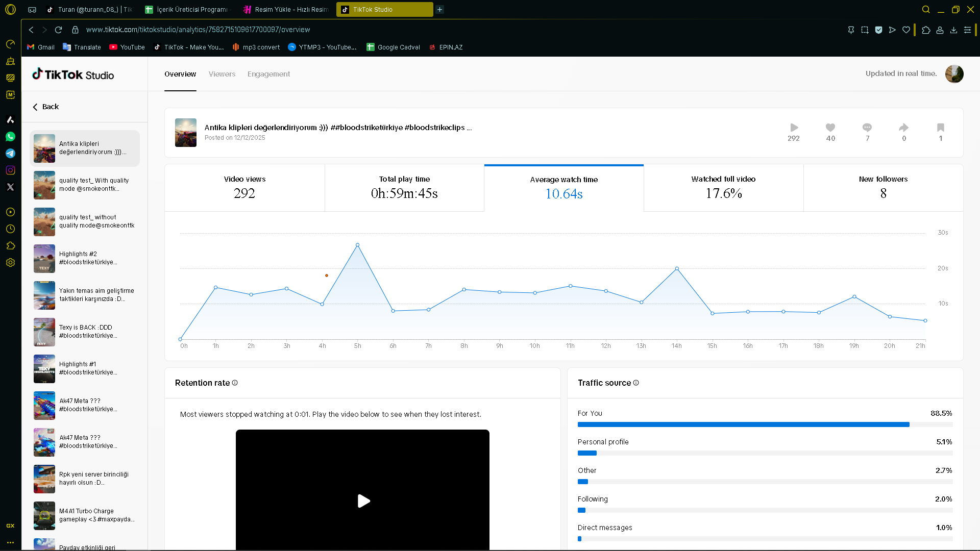980x551 pixels.
Task: Open Instagram from the browser sidebar
Action: pyautogui.click(x=10, y=170)
